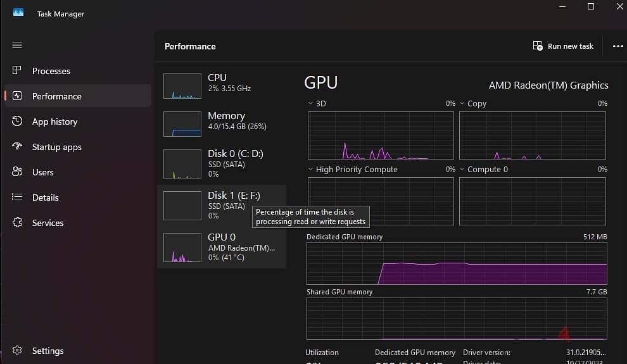Click the Details list icon
Screen dimensions: 627x364
coord(17,197)
